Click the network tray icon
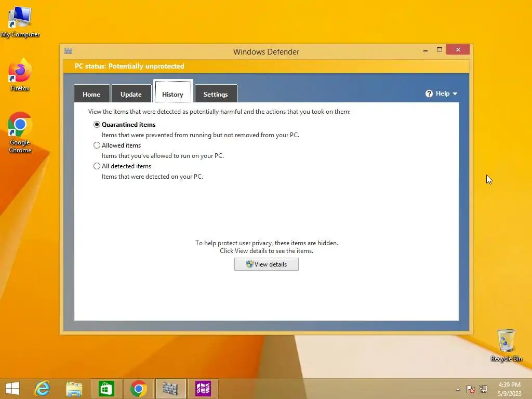The width and height of the screenshot is (532, 399). [483, 389]
